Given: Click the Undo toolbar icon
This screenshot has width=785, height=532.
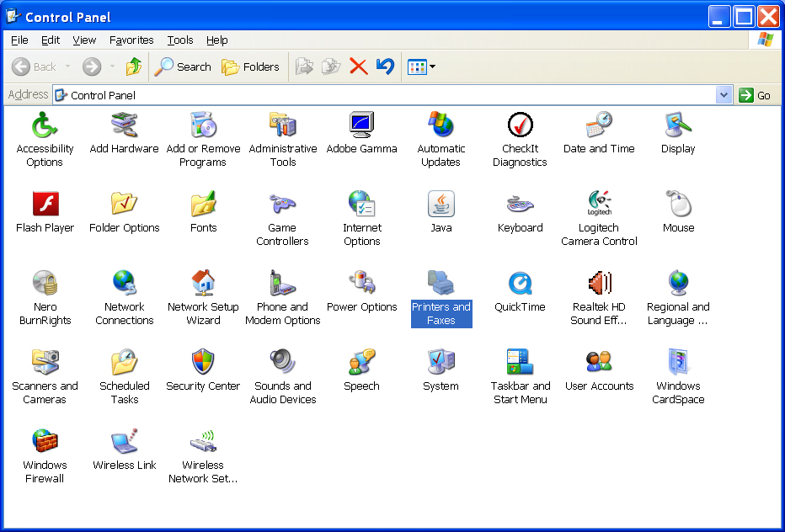Looking at the screenshot, I should click(385, 66).
